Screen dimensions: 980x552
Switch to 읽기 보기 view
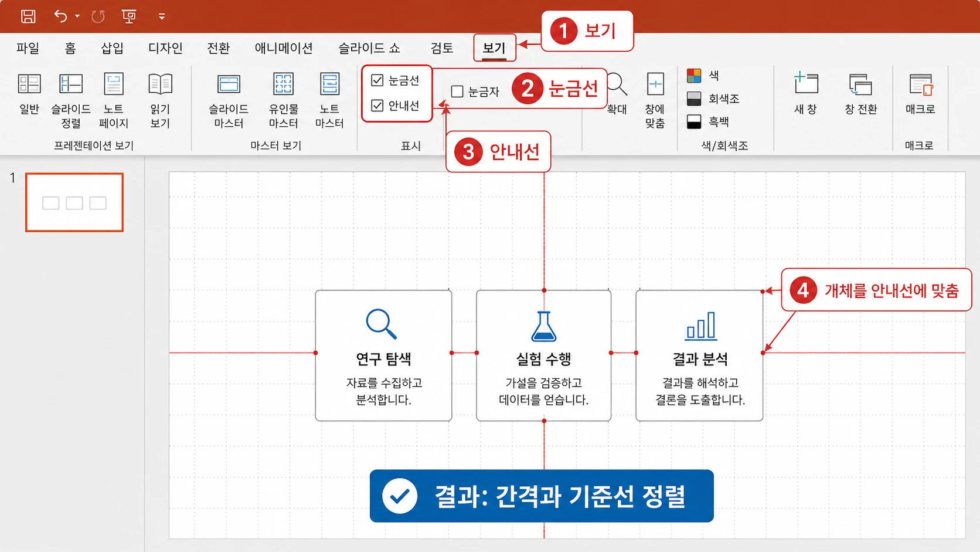(x=160, y=100)
